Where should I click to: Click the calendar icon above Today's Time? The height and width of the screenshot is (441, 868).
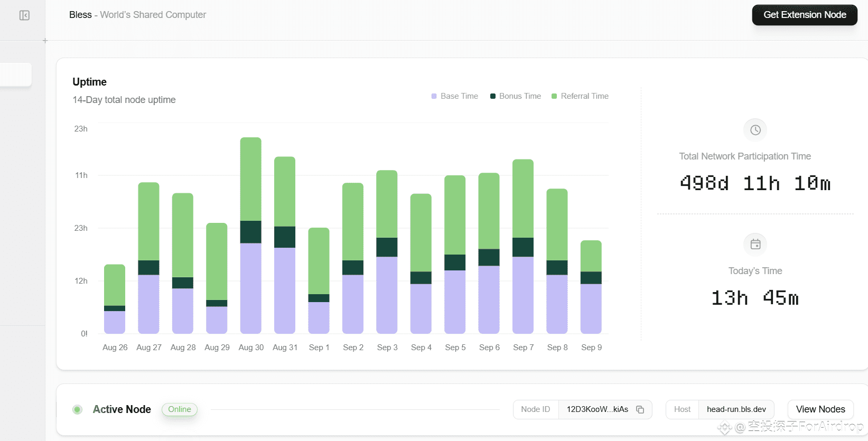(x=755, y=244)
